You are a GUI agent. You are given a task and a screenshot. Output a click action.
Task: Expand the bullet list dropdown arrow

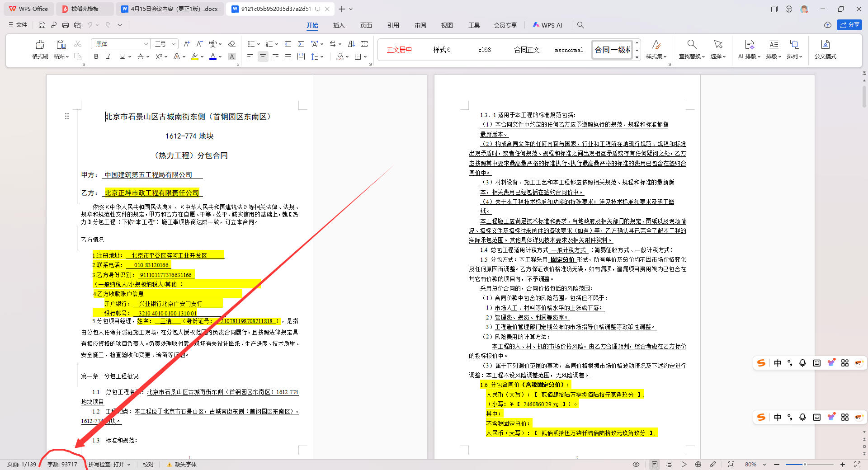pos(259,44)
